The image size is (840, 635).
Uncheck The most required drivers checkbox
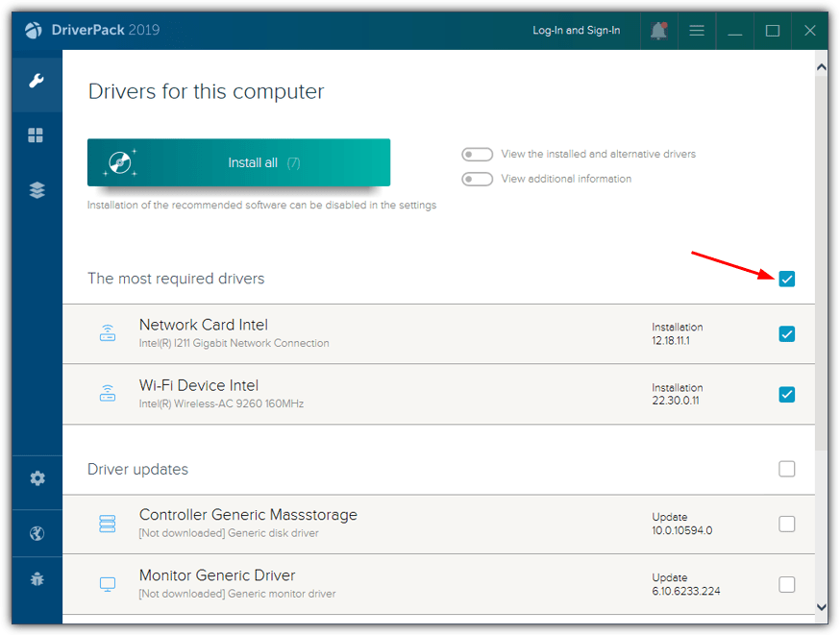(786, 279)
